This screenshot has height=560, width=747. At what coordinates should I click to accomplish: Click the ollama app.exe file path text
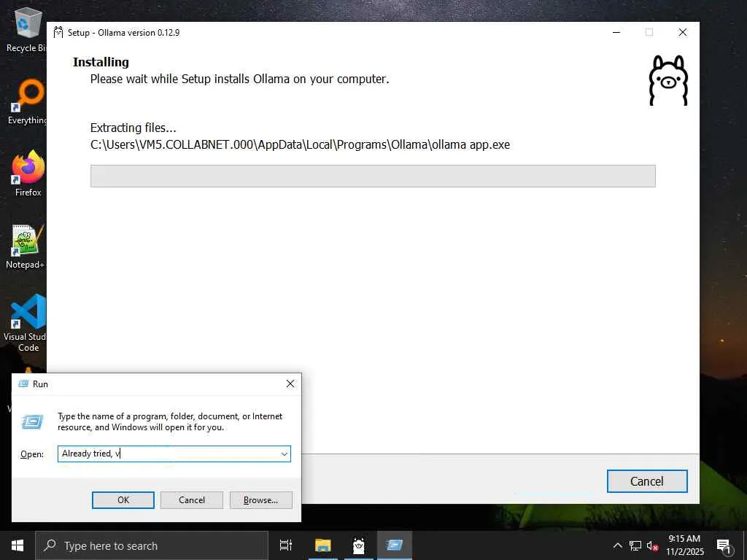click(300, 145)
